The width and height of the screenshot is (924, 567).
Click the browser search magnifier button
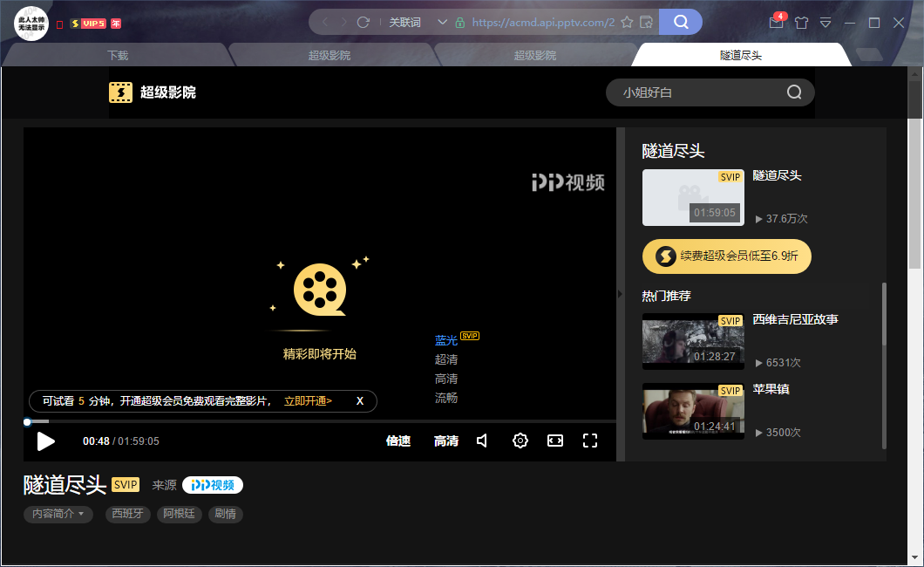681,22
